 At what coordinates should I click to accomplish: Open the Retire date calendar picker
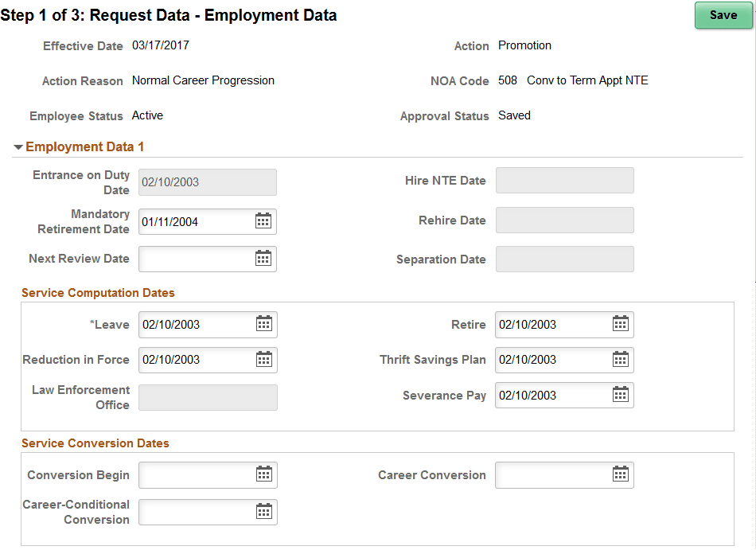click(622, 324)
